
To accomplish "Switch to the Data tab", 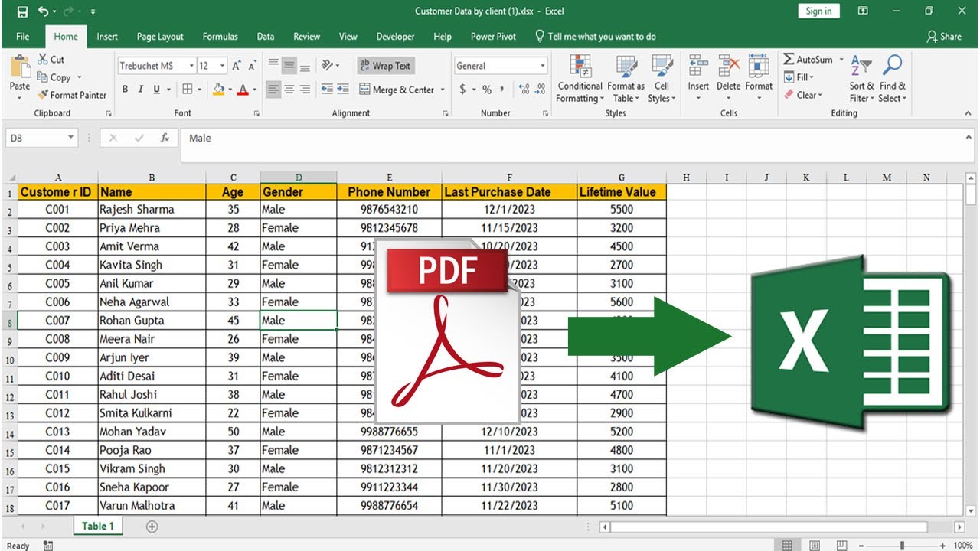I will (266, 36).
